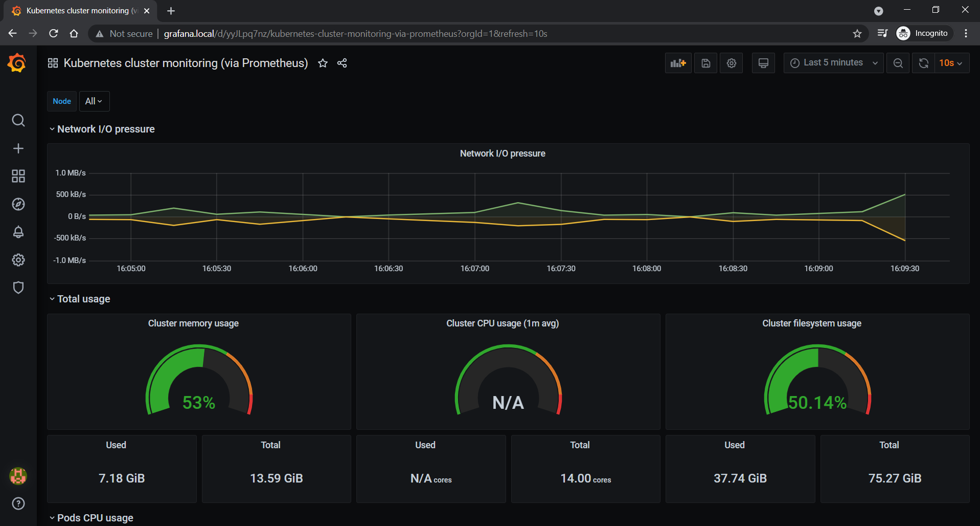This screenshot has width=980, height=526.
Task: Click the N/A cores used value
Action: 431,478
